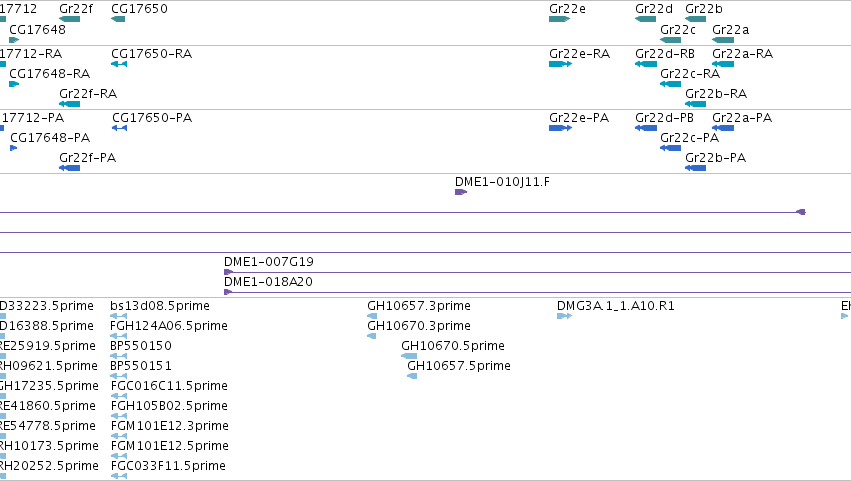This screenshot has height=481, width=851.
Task: Click the GH10657.5prime label
Action: click(459, 366)
